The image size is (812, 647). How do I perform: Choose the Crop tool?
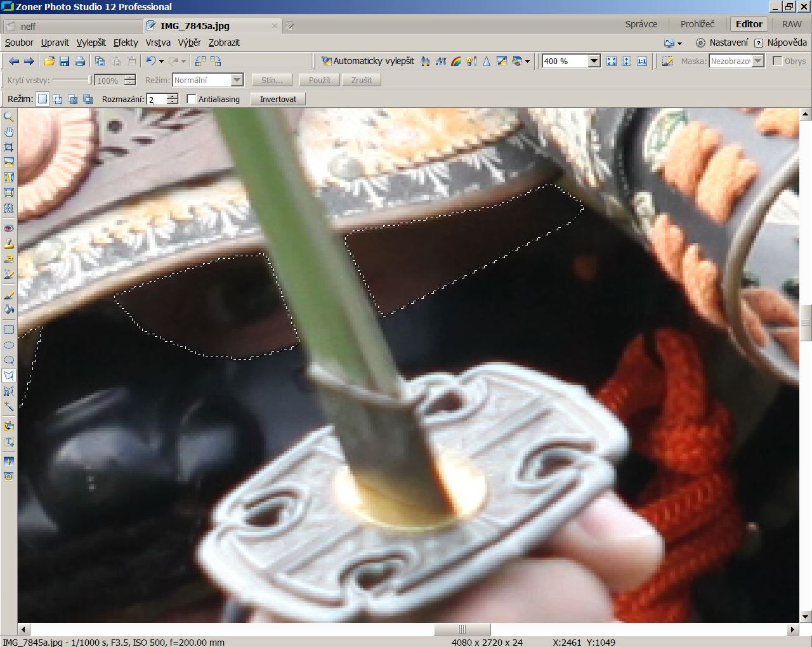9,147
